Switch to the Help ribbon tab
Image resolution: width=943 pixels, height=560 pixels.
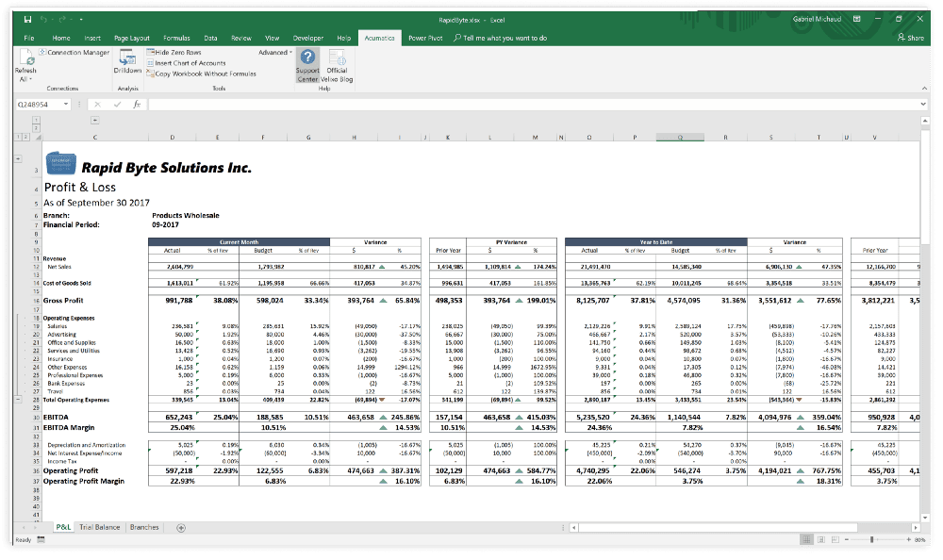(x=343, y=38)
